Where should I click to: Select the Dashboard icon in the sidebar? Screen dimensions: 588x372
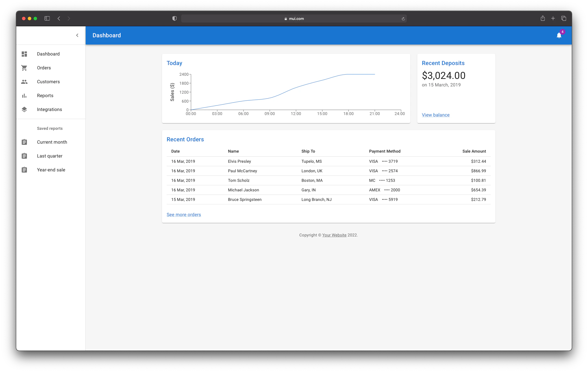tap(24, 54)
